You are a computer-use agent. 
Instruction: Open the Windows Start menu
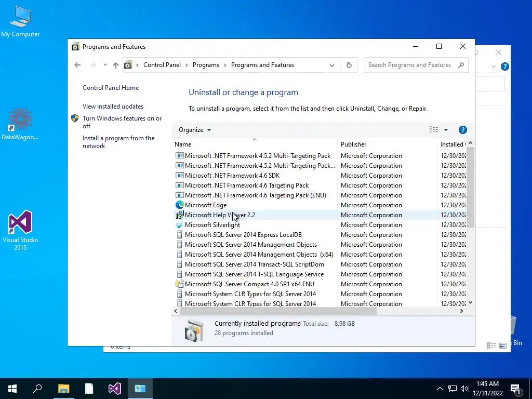[x=12, y=389]
